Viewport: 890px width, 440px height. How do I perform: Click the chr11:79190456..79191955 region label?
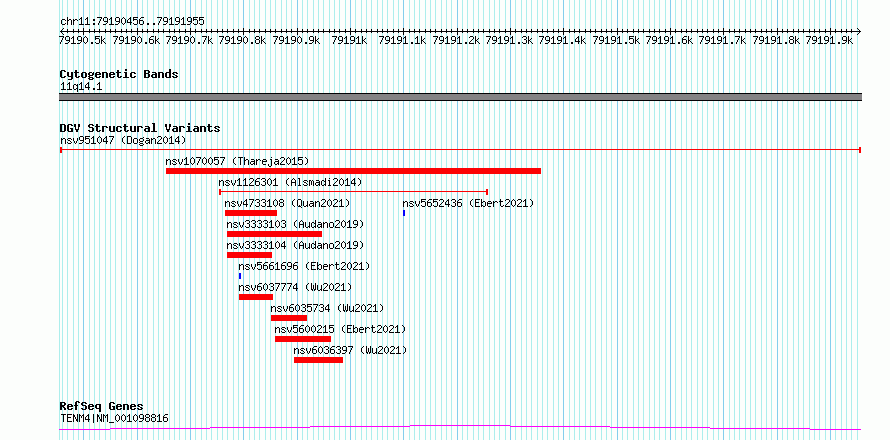pos(132,22)
